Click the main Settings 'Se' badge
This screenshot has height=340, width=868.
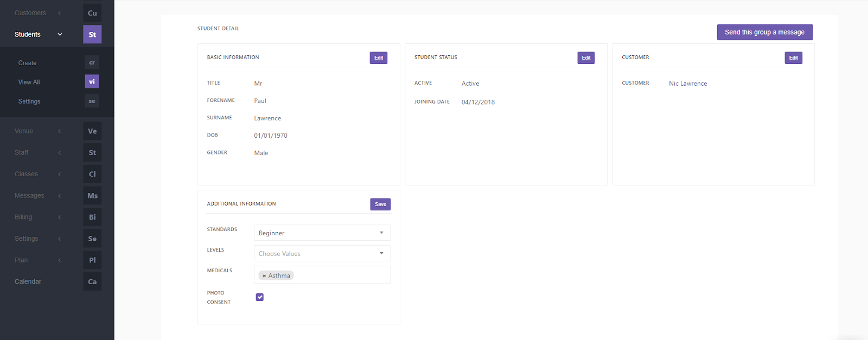(92, 239)
